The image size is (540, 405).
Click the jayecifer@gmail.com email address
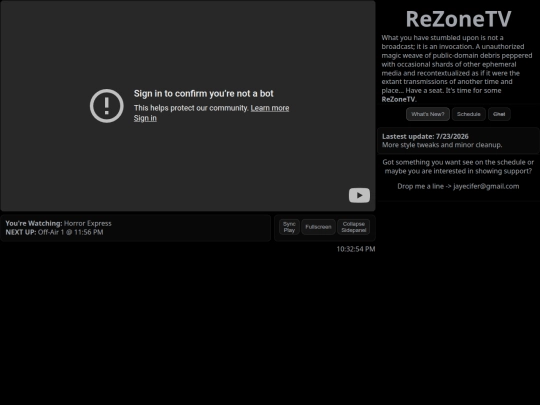pyautogui.click(x=486, y=186)
